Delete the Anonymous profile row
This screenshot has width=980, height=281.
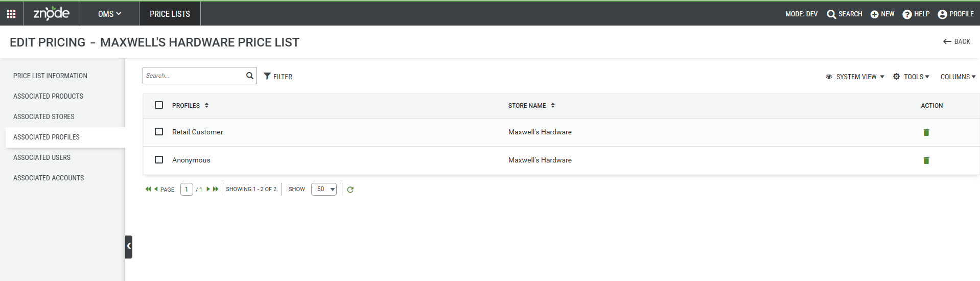(x=926, y=160)
